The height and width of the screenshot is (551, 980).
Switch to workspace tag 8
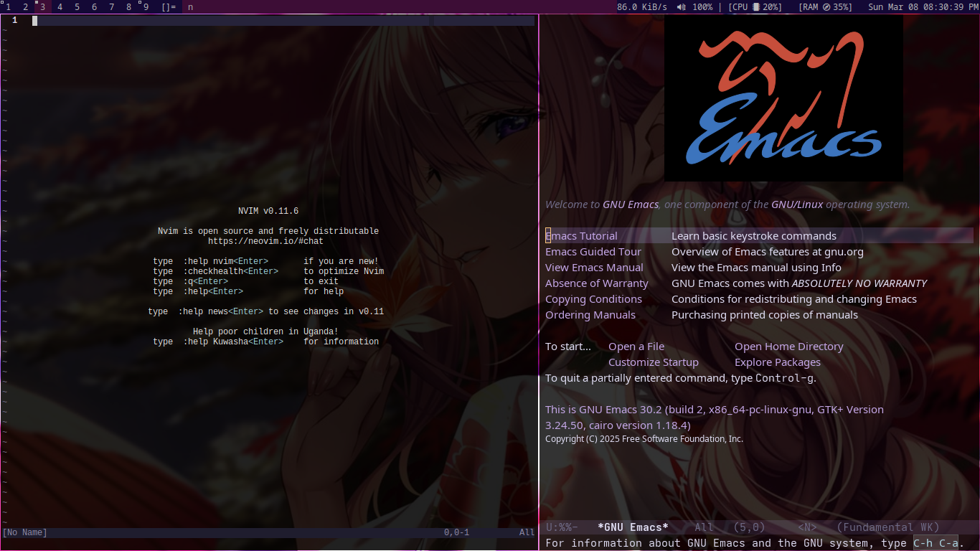(129, 6)
